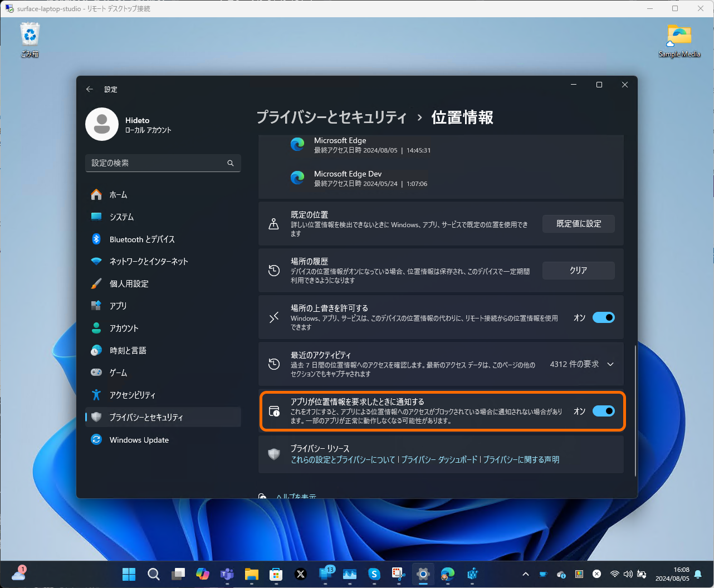This screenshot has height=588, width=714.
Task: Click the 設定の検索 search field
Action: (x=163, y=163)
